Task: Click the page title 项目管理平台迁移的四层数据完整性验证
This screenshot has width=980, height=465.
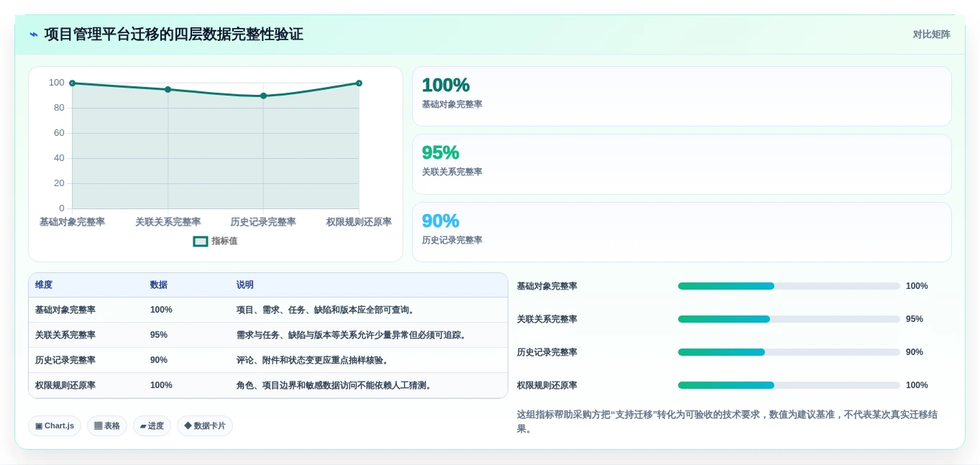Action: [x=173, y=34]
